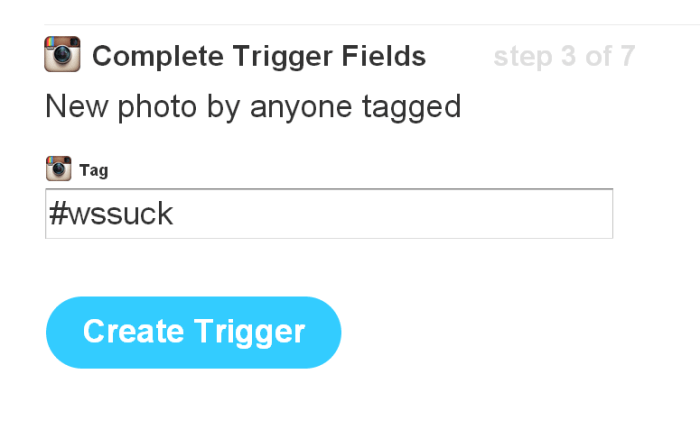Focus the Tag input field
This screenshot has height=438, width=700.
[328, 214]
